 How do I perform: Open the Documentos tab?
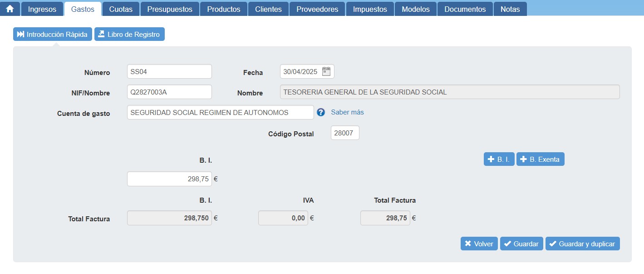tap(465, 9)
